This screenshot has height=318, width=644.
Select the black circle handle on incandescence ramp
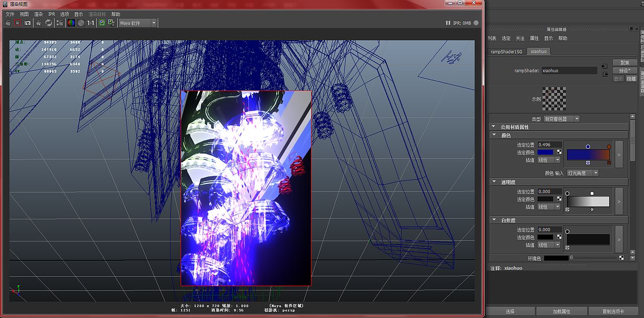(x=568, y=232)
